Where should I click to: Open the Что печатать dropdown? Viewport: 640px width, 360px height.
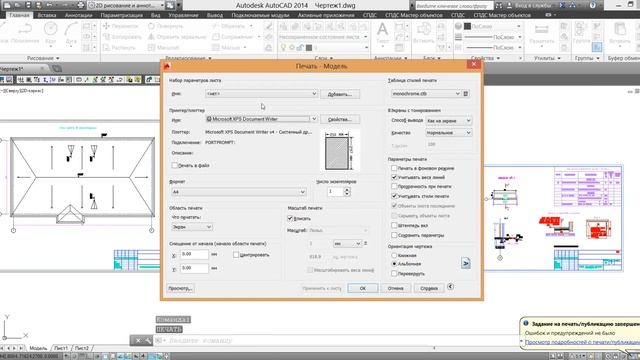(x=192, y=227)
